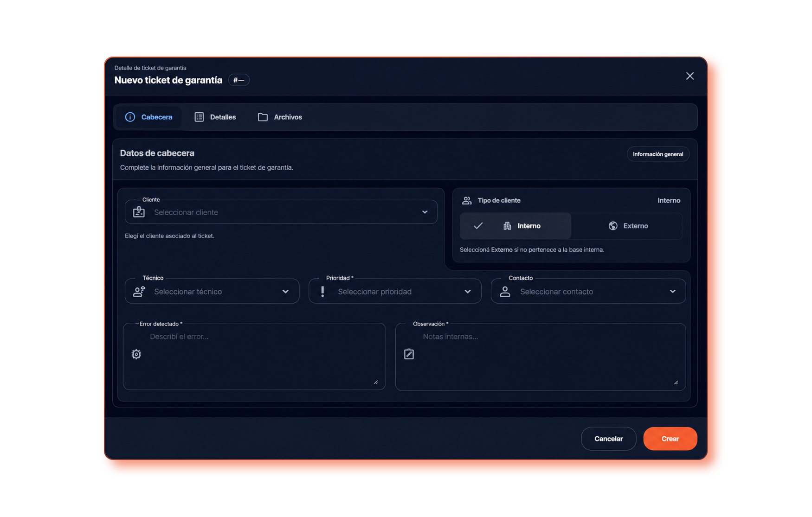
Task: Click the person icon in Contacto field
Action: pyautogui.click(x=505, y=291)
